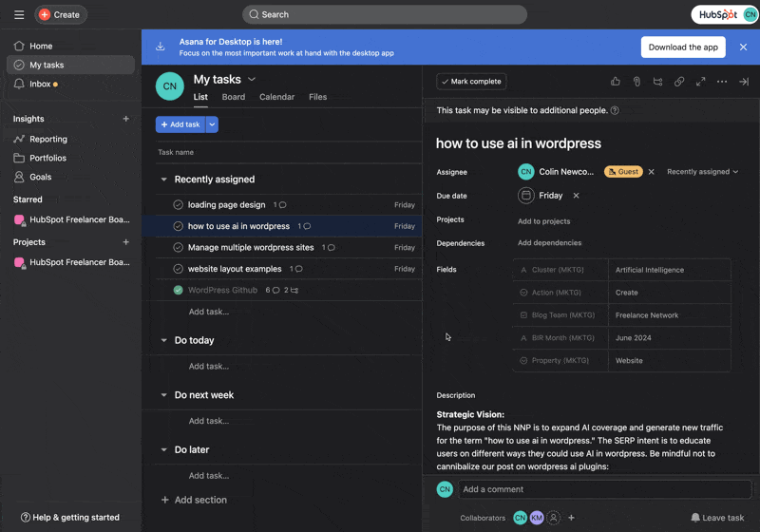Mark how to use ai in wordpress row complete

point(178,226)
